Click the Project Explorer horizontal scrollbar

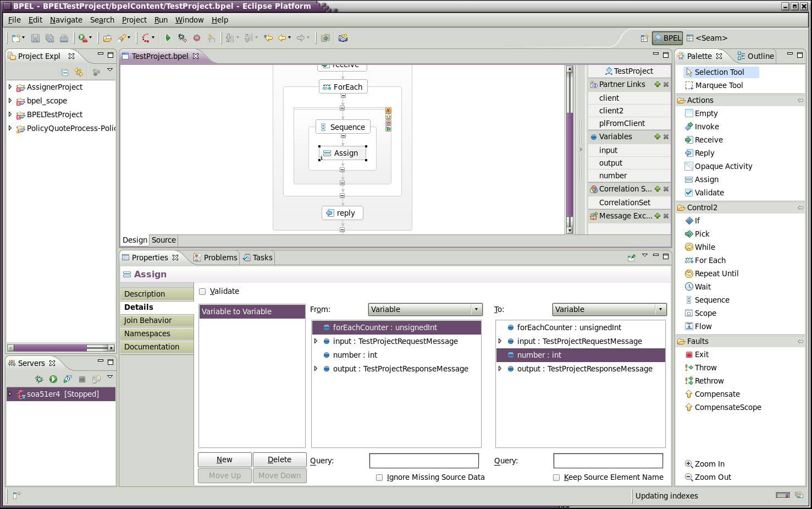[x=60, y=348]
